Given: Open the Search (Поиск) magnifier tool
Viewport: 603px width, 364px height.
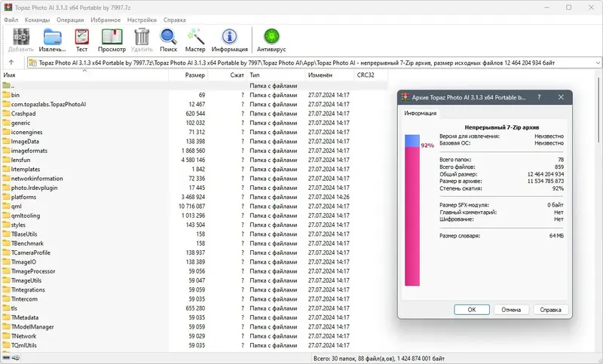Looking at the screenshot, I should [x=168, y=37].
